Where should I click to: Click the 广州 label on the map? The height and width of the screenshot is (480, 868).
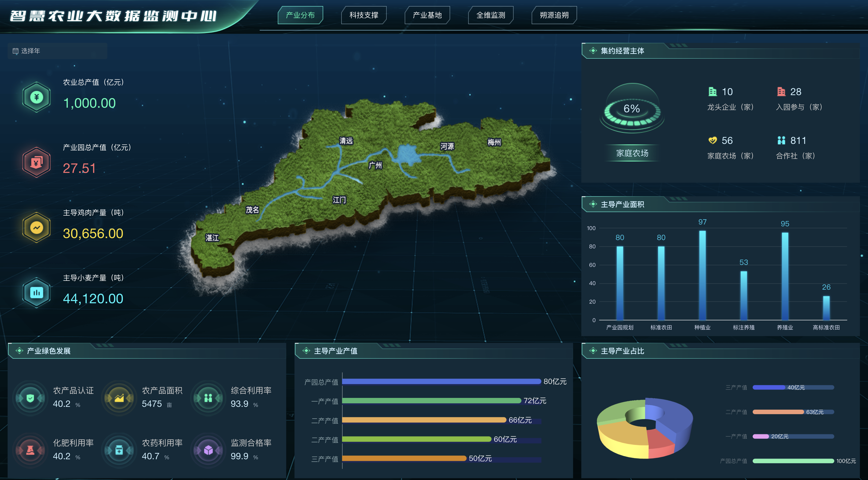375,165
